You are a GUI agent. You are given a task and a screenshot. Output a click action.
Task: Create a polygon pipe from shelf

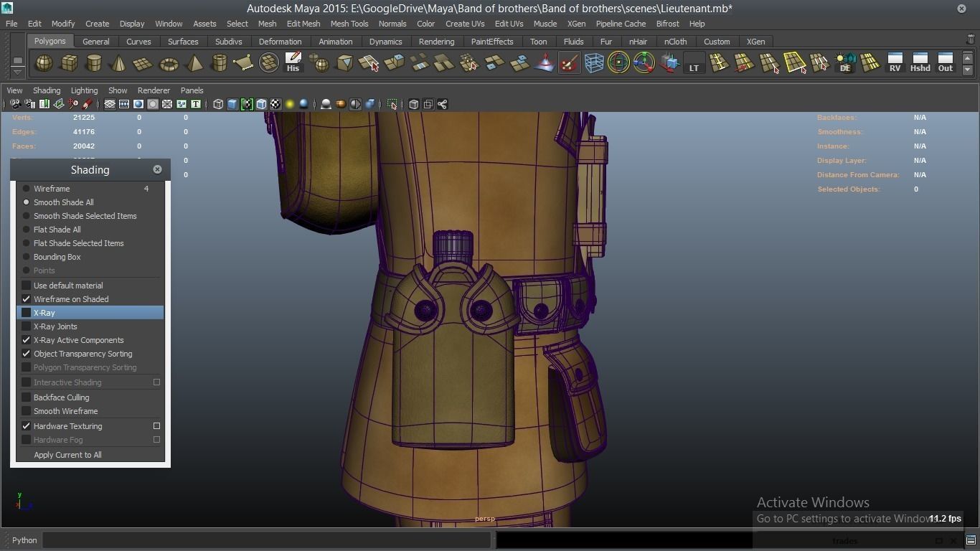219,63
